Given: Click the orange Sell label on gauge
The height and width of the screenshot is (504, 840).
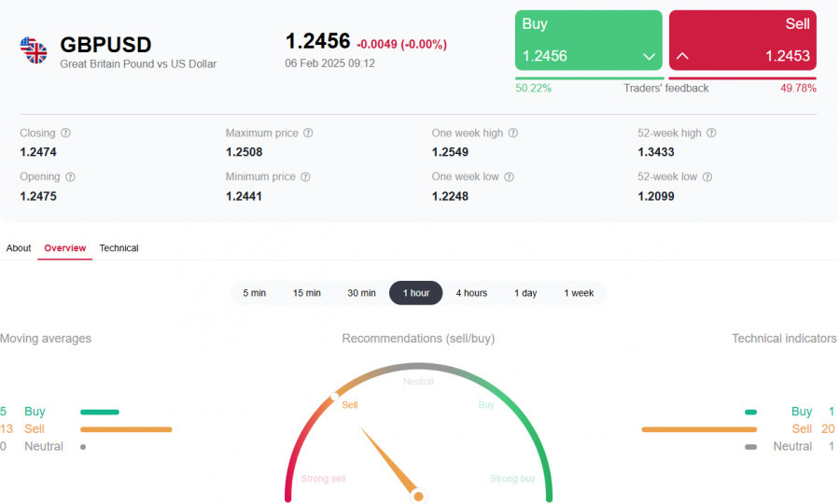Looking at the screenshot, I should (350, 405).
